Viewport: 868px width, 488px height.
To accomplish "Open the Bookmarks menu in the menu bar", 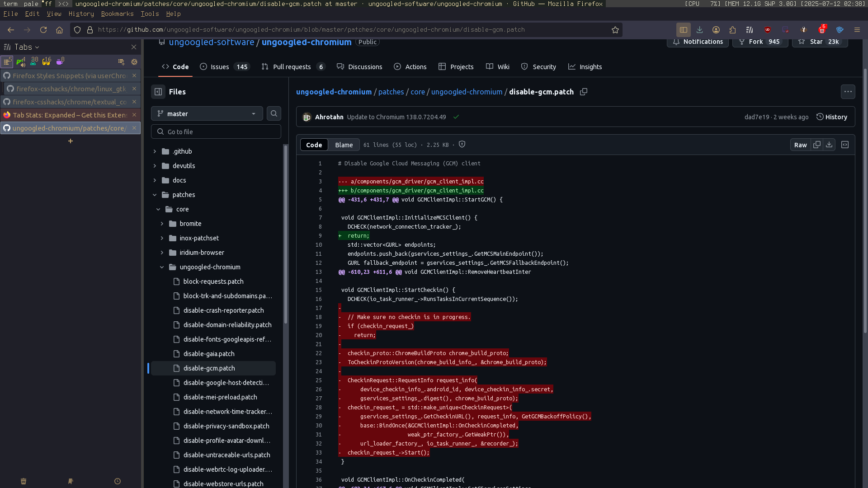I will tap(117, 14).
